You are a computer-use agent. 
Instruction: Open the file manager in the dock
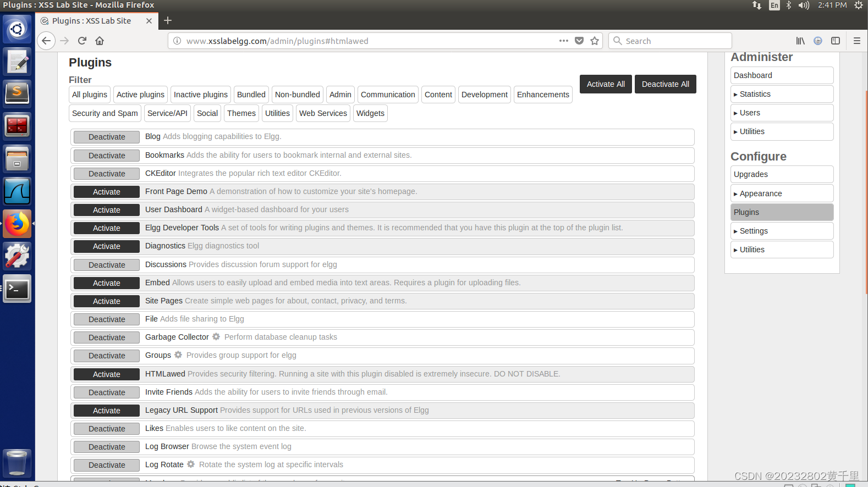click(x=17, y=158)
